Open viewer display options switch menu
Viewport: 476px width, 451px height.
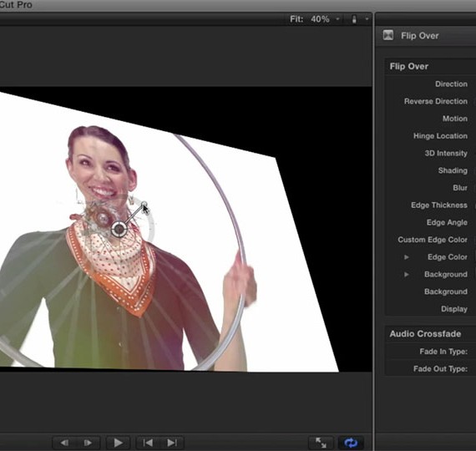360,19
